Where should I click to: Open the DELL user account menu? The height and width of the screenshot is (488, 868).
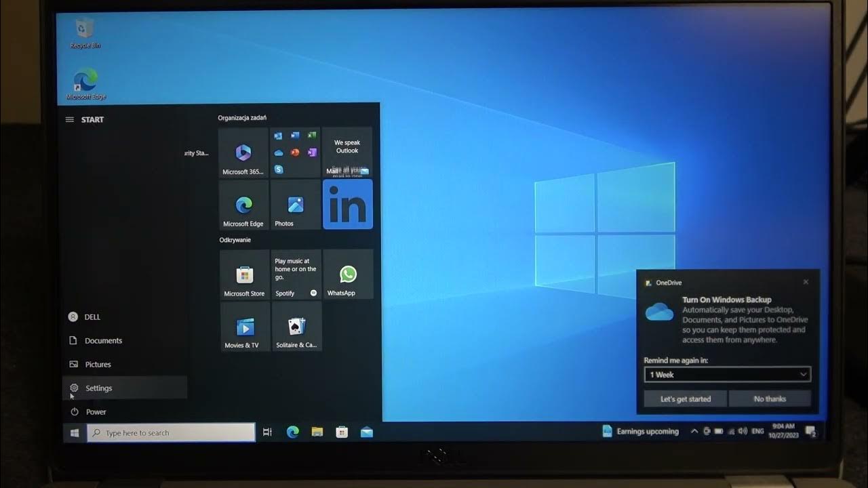pos(125,317)
